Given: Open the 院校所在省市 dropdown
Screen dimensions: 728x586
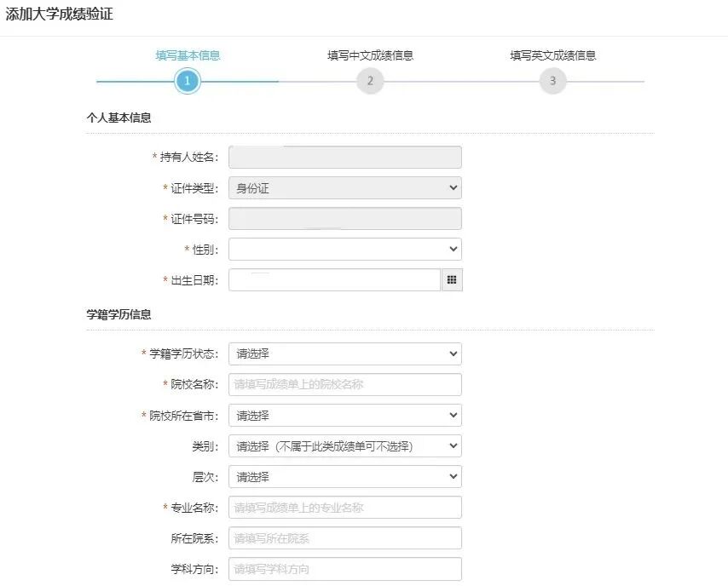Looking at the screenshot, I should (345, 416).
